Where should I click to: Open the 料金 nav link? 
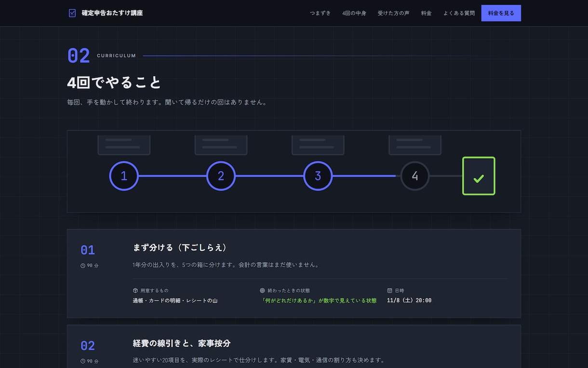[426, 13]
